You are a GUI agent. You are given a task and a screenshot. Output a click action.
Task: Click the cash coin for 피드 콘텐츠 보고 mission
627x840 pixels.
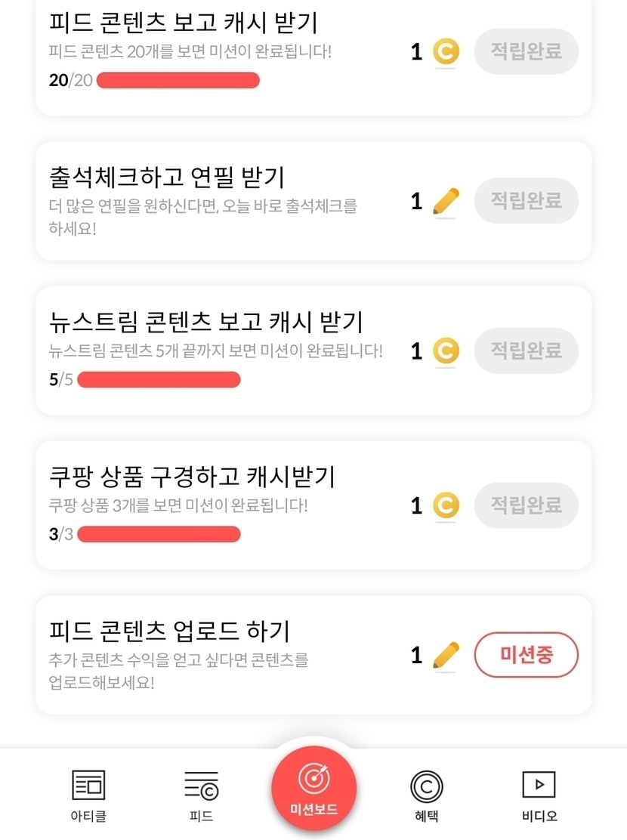(446, 52)
